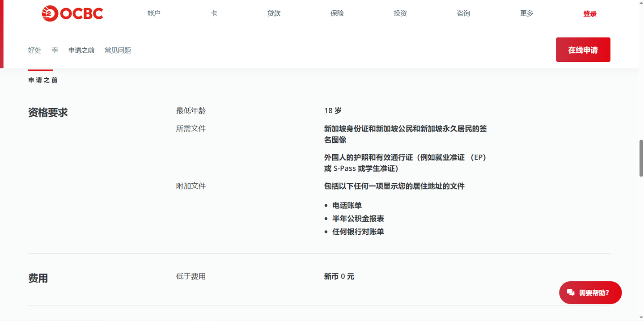Click the 费用 section heading
This screenshot has height=321, width=644.
pyautogui.click(x=38, y=278)
